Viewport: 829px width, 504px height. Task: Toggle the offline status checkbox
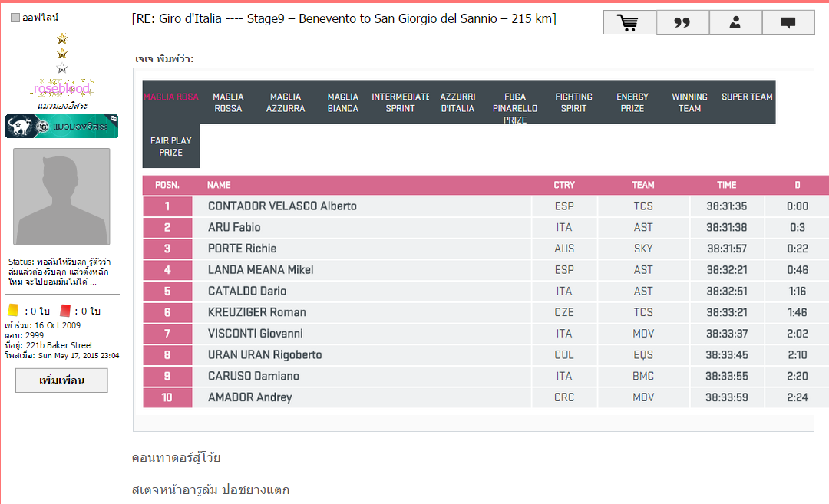[x=15, y=18]
